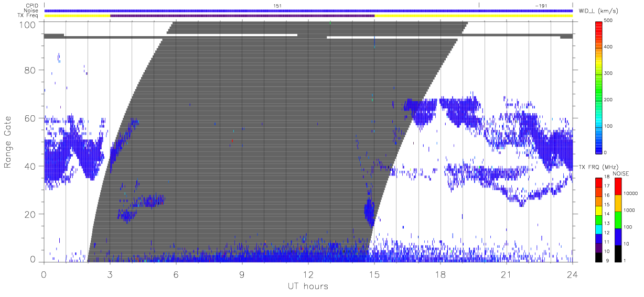Click the CPID value 151
This screenshot has height=297, width=644.
point(277,5)
